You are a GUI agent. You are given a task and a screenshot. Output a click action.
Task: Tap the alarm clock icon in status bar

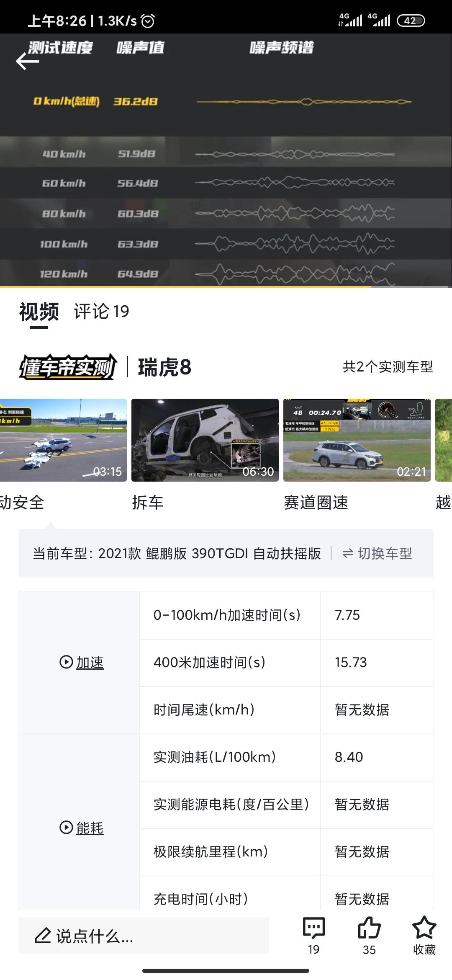point(148,21)
